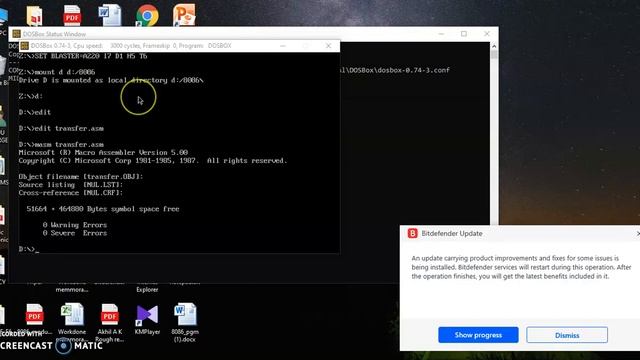Click the 'Source listing [NUL.LST]:' line
Image resolution: width=640 pixels, height=360 pixels.
point(71,185)
